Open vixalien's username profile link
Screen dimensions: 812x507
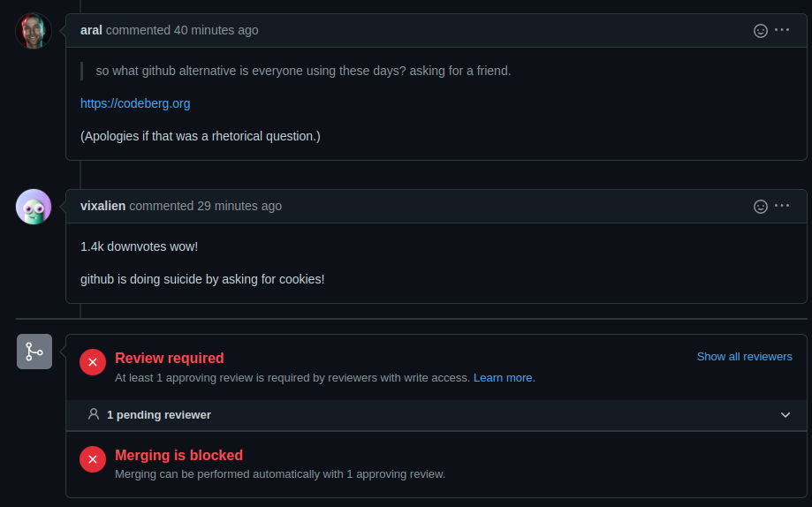click(103, 206)
